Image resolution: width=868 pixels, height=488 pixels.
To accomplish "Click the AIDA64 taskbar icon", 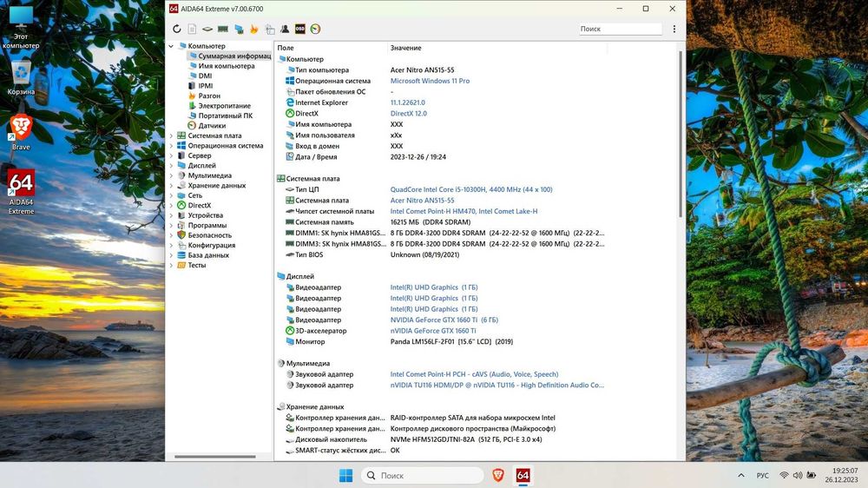I will coord(523,475).
